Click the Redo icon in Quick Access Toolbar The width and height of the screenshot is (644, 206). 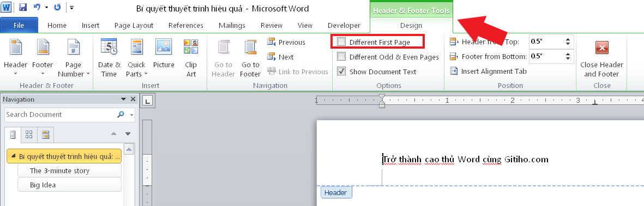(57, 8)
